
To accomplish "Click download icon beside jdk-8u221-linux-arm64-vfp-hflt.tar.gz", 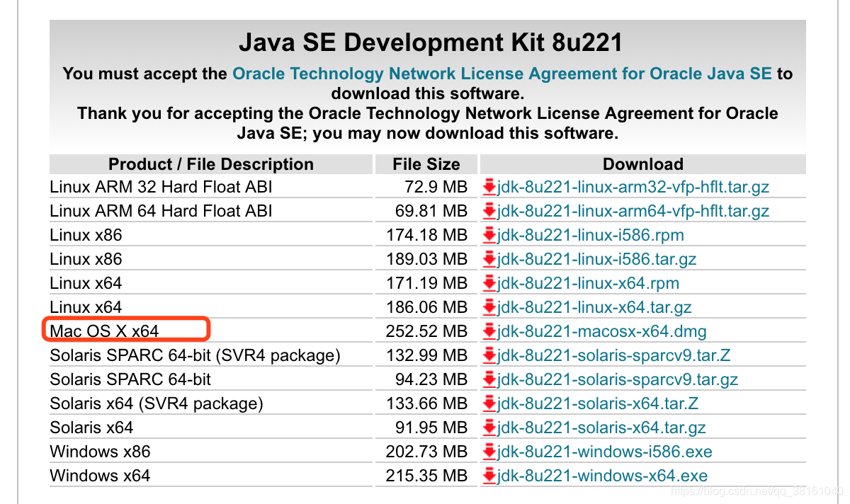I will 489,212.
